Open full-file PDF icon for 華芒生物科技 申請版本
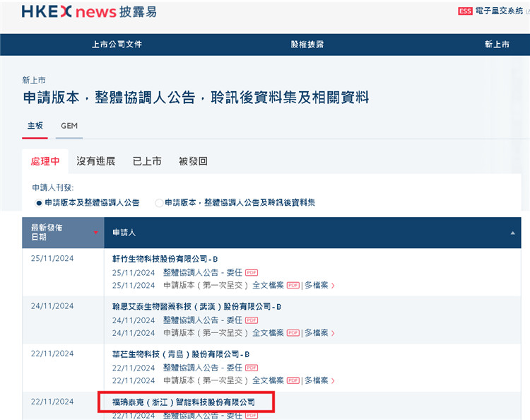Viewport: 530px width, 420px height. 293,381
